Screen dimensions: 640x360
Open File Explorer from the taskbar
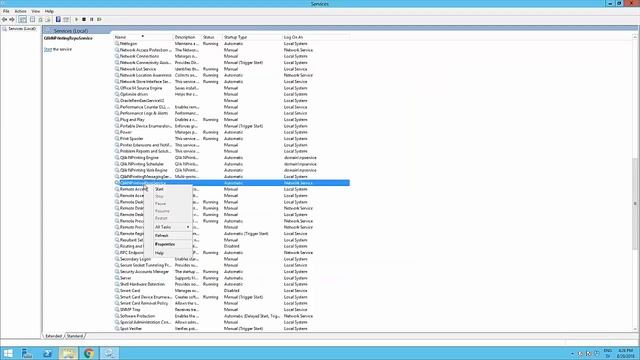68,353
